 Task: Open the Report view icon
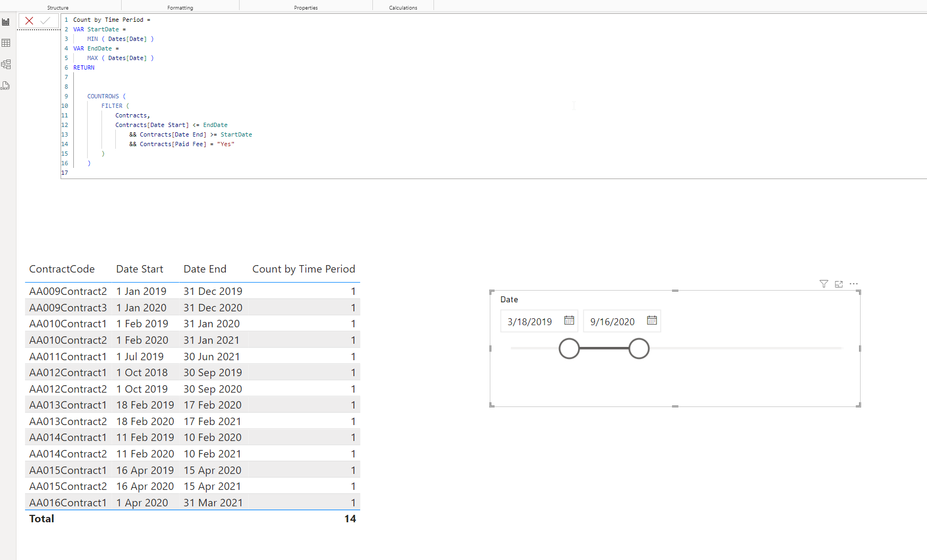point(6,22)
